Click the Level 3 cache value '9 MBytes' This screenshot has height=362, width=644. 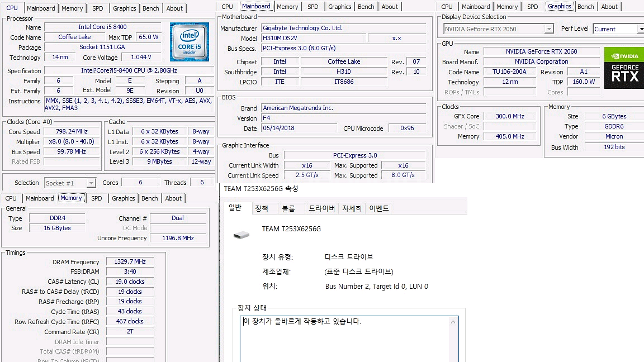tap(160, 161)
